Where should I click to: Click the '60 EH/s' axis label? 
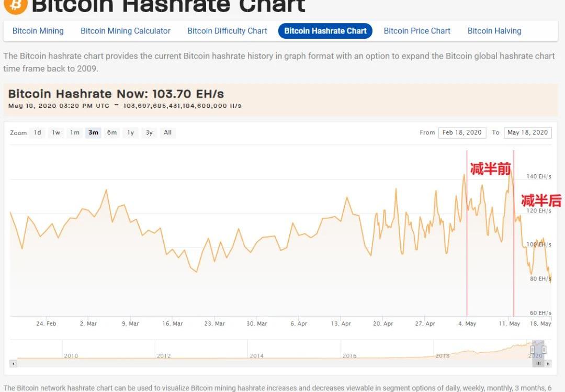coord(540,313)
